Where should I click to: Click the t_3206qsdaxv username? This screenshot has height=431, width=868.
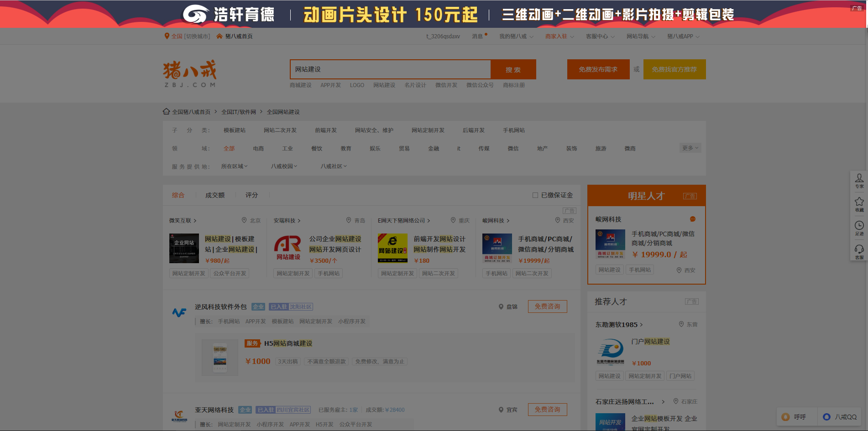click(x=443, y=36)
